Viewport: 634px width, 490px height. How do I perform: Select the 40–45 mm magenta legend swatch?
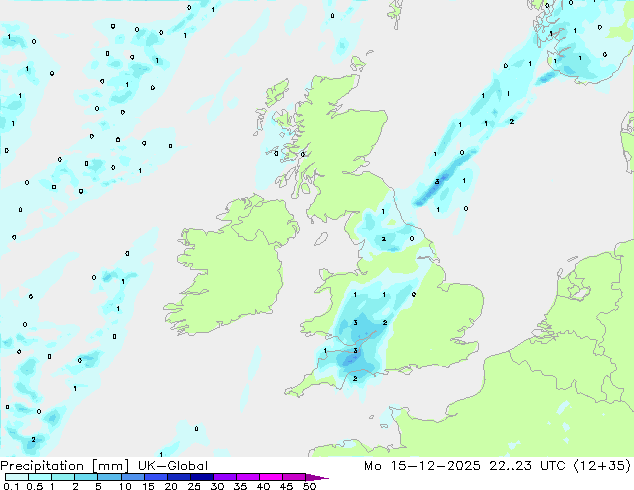click(x=271, y=477)
